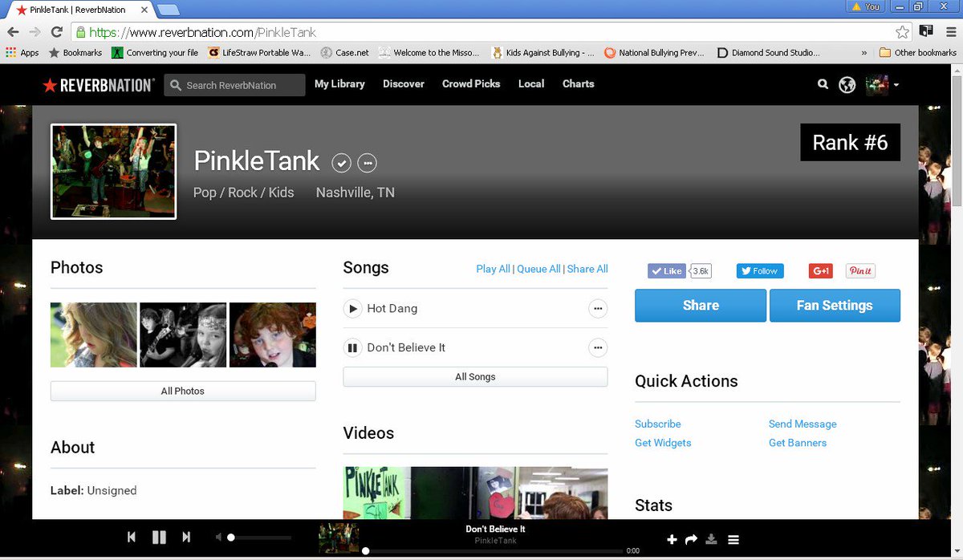
Task: Mute the player volume speaker icon
Action: click(x=218, y=537)
